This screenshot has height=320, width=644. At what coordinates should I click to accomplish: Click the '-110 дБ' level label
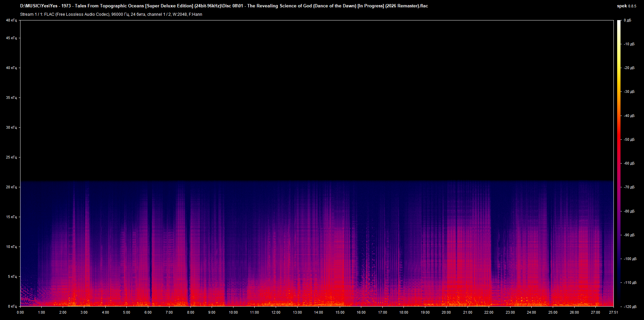630,282
